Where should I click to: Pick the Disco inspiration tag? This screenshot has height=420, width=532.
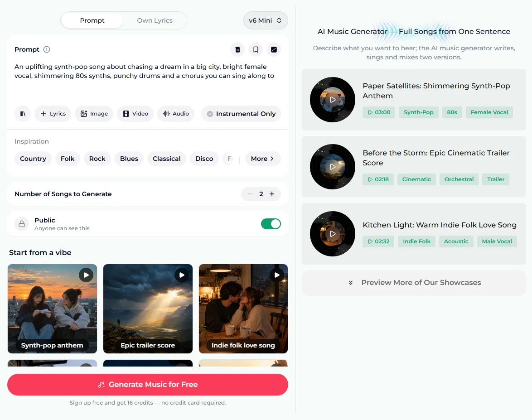[x=204, y=159]
